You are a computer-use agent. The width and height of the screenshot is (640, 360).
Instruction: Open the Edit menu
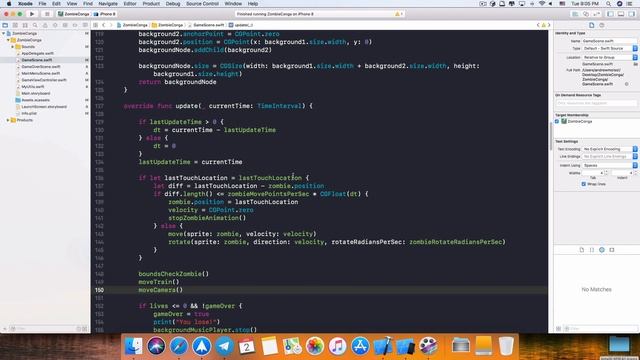pyautogui.click(x=56, y=4)
